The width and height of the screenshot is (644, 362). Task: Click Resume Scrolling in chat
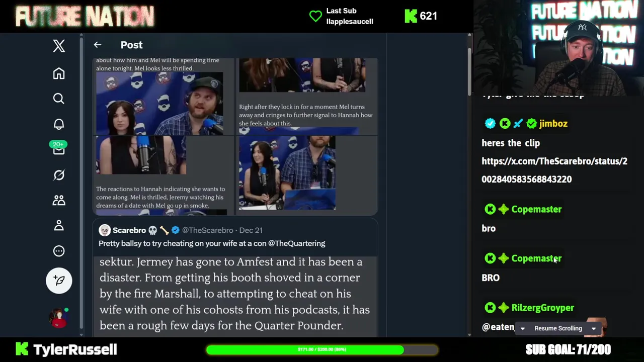coord(558,328)
